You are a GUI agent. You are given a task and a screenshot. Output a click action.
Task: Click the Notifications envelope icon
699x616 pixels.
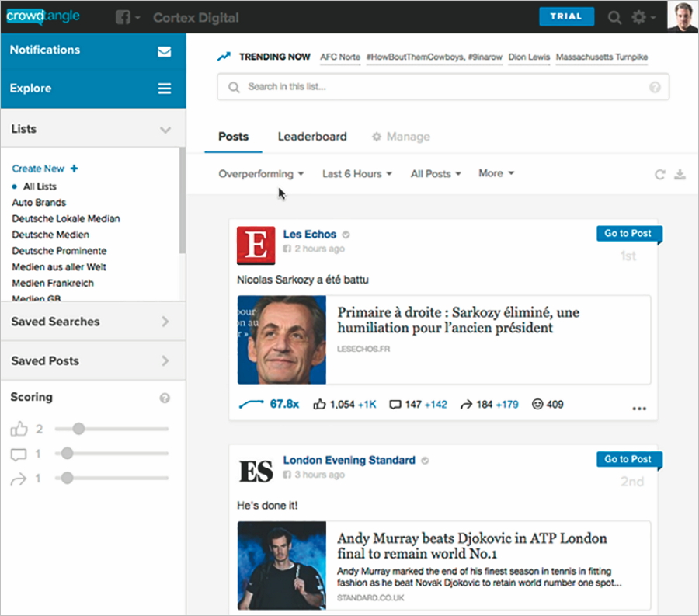(x=164, y=51)
